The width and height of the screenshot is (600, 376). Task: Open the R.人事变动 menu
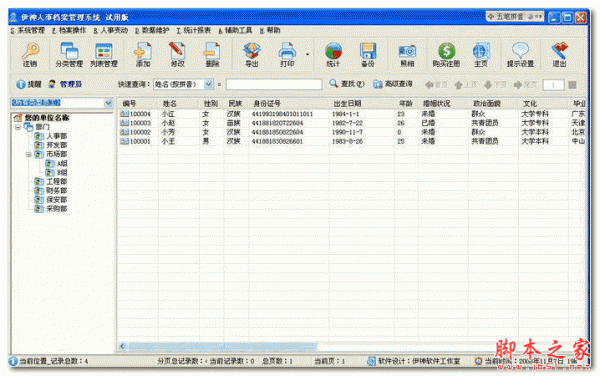[111, 30]
